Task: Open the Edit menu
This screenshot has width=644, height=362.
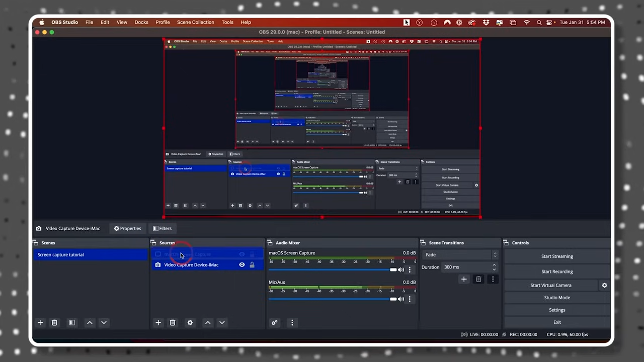Action: 105,23
